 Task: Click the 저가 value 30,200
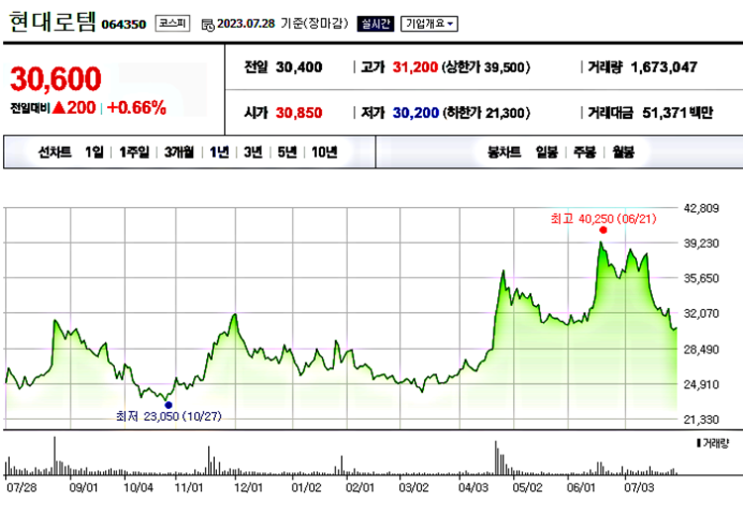(416, 113)
